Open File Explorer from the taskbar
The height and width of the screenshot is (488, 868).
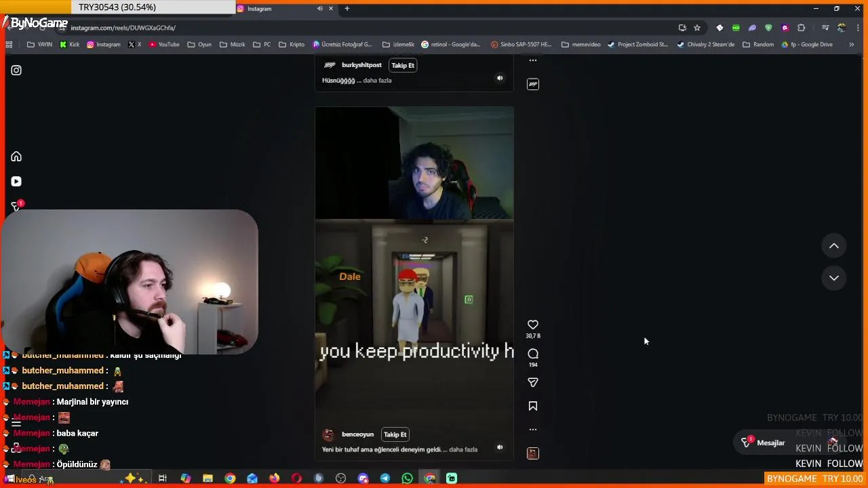208,479
